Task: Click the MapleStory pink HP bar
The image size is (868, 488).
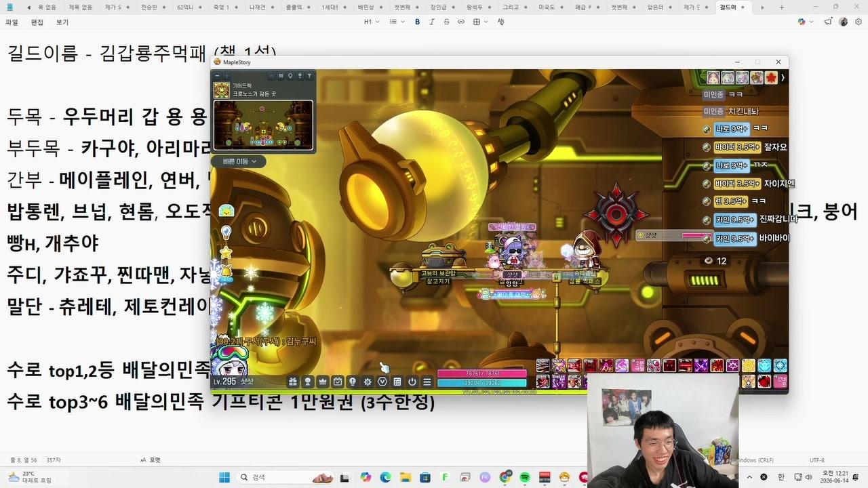Action: click(481, 373)
